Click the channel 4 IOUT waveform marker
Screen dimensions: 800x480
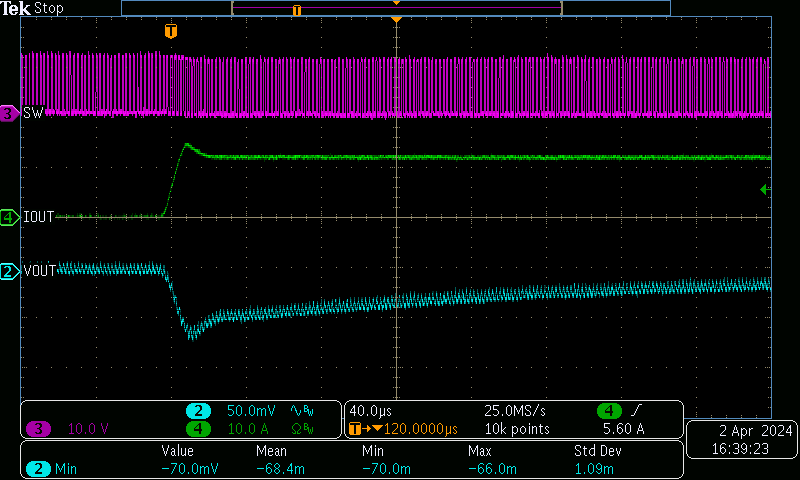pos(10,216)
